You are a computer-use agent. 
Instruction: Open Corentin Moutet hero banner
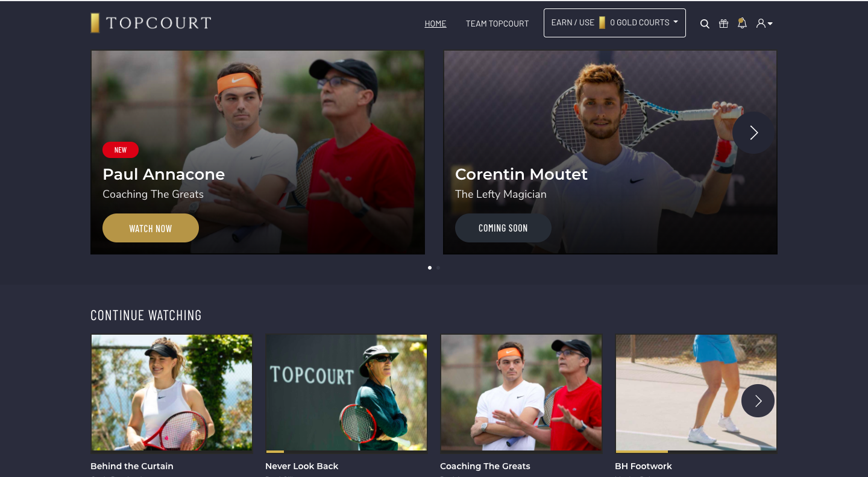[610, 153]
